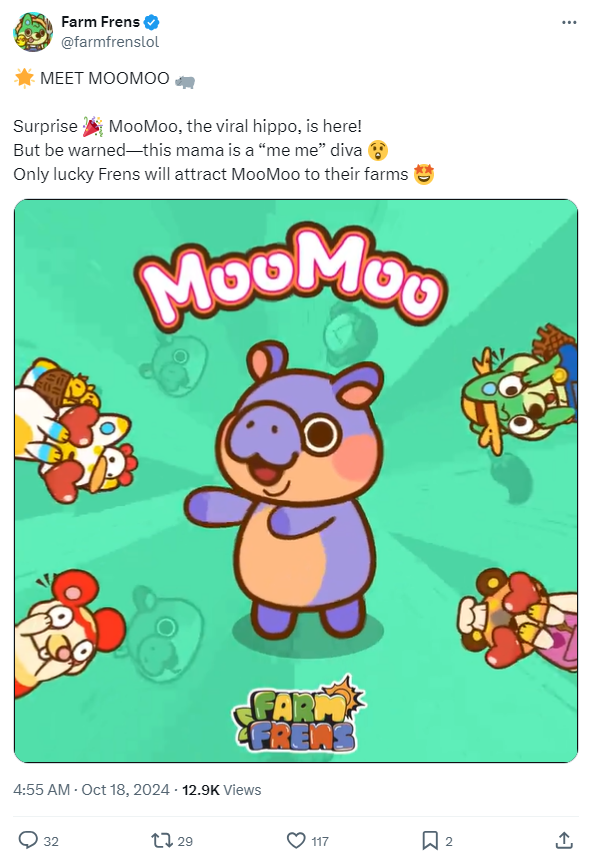
Task: Click the reply speech bubble icon
Action: [27, 840]
